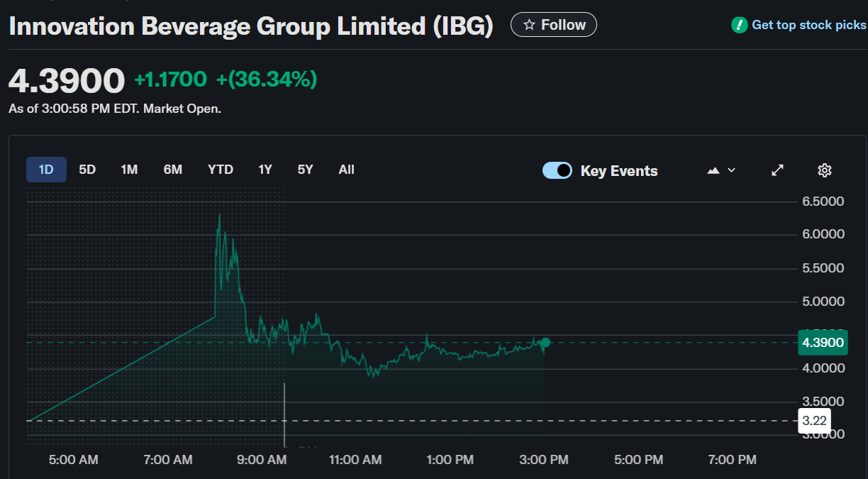Show the 5Y price history
868x479 pixels.
click(306, 170)
